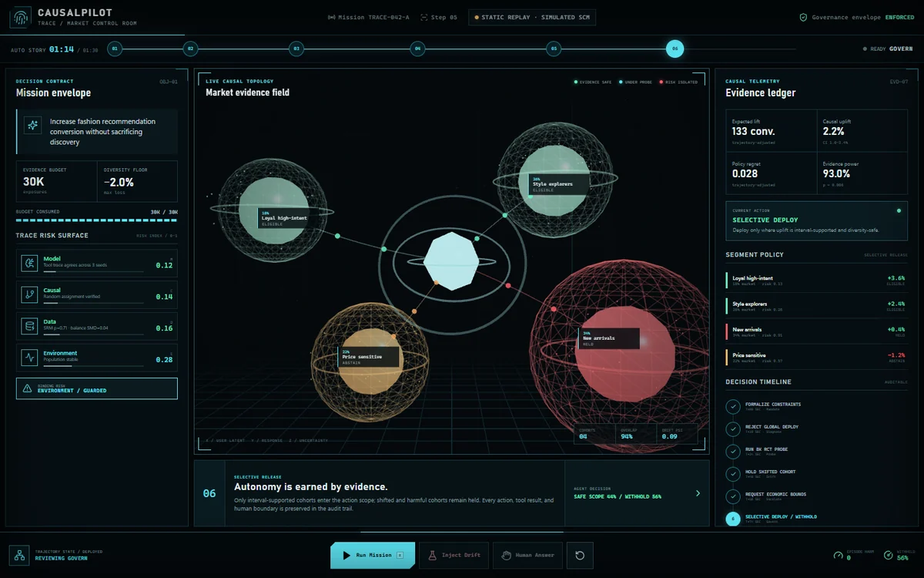
Task: Click the Loyal high-intent sphere label
Action: tap(286, 218)
